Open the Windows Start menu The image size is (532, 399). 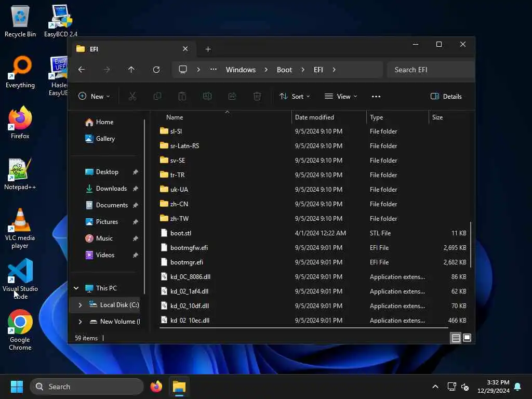(x=17, y=387)
